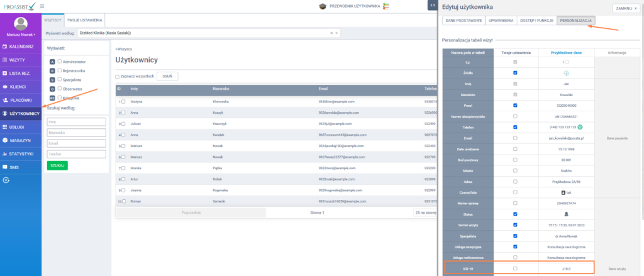Click the panel collapse arrows icon
This screenshot has height=276, width=644.
[431, 6]
